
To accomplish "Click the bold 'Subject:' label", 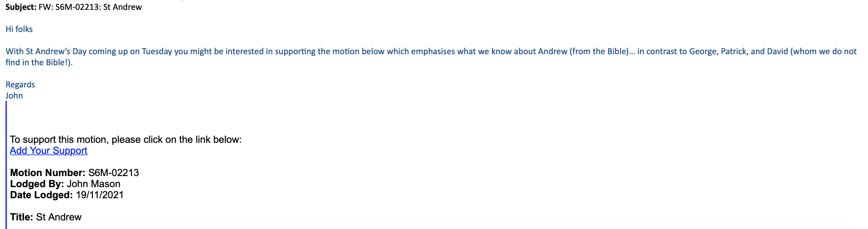I will [21, 7].
